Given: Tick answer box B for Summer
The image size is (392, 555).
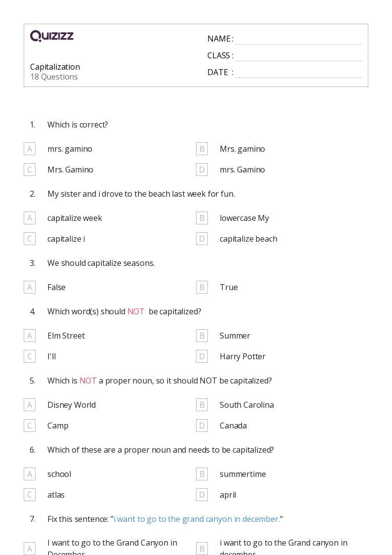Looking at the screenshot, I should [202, 336].
